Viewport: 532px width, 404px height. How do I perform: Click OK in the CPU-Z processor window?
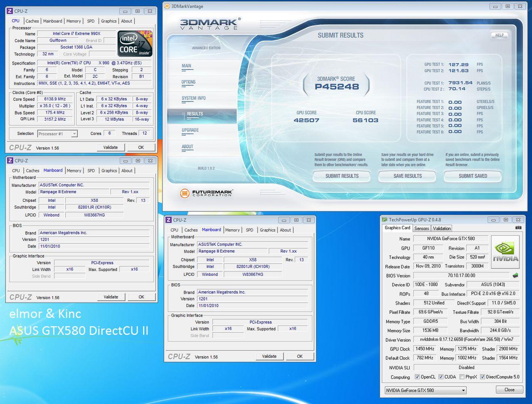pos(141,147)
